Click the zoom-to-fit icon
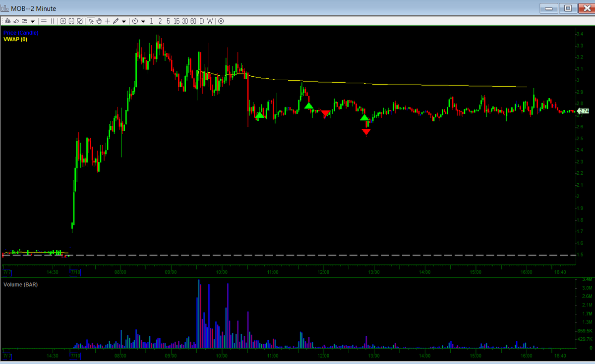Viewport: 595px width, 364px height. point(80,21)
